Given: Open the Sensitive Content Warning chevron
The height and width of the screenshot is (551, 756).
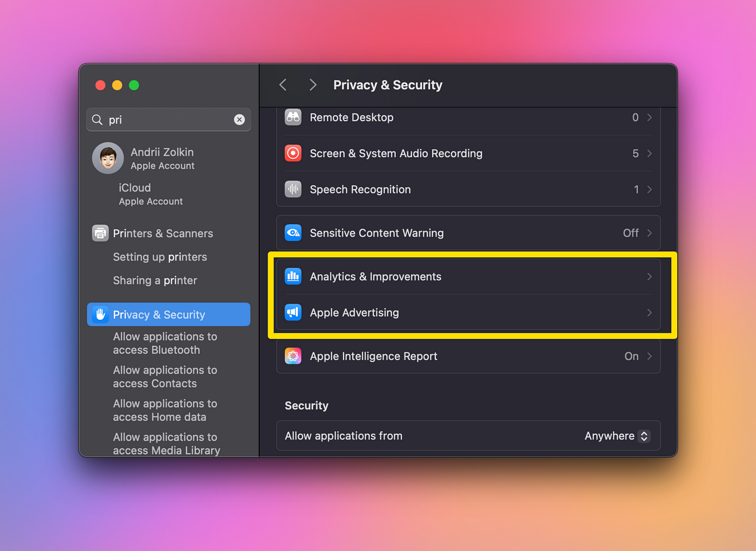Looking at the screenshot, I should [x=649, y=233].
